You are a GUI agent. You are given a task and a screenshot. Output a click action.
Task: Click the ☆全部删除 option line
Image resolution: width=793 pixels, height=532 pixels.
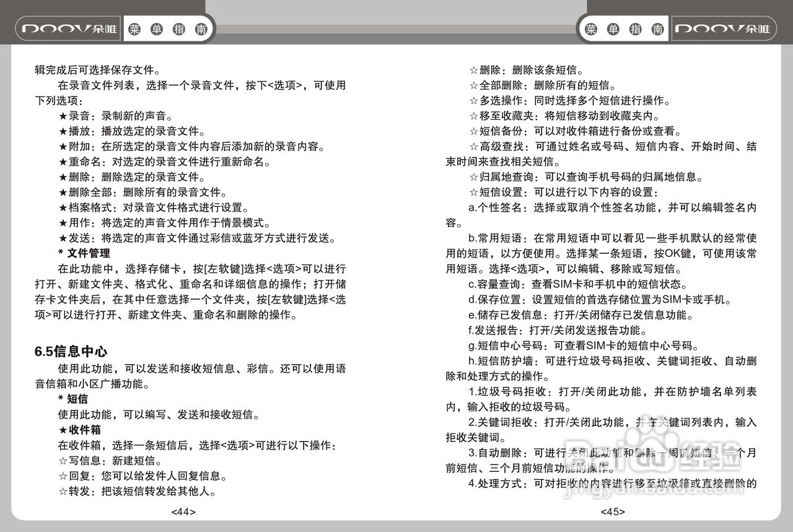click(543, 85)
